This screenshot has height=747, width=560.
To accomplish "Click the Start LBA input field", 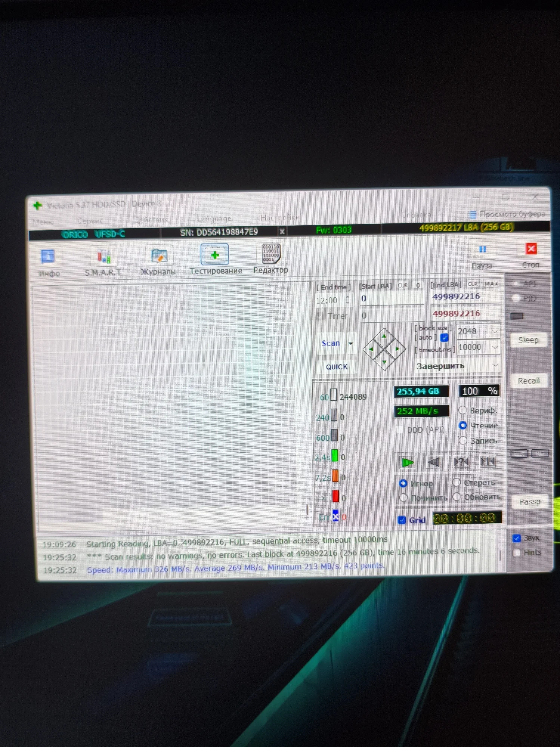I will point(392,298).
